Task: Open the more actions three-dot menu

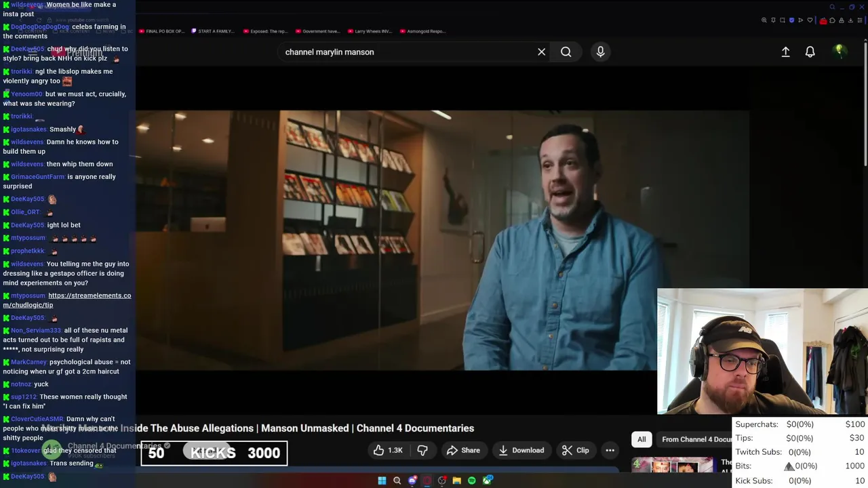Action: (610, 450)
